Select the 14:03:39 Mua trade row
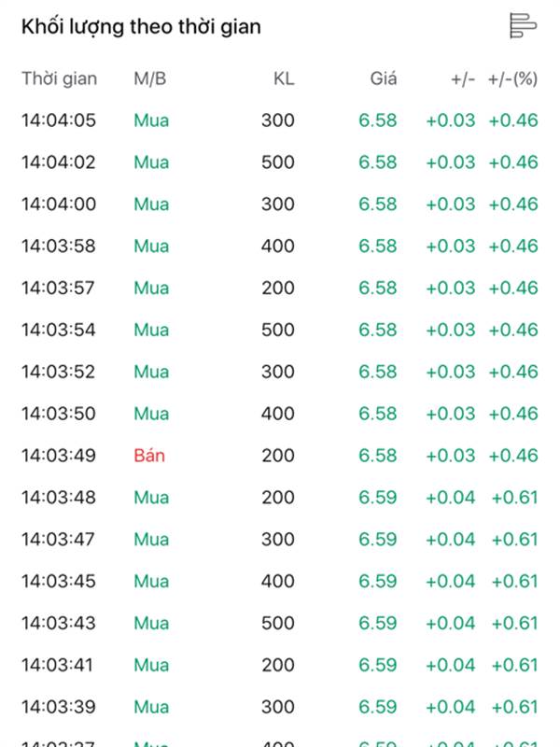 pyautogui.click(x=280, y=708)
